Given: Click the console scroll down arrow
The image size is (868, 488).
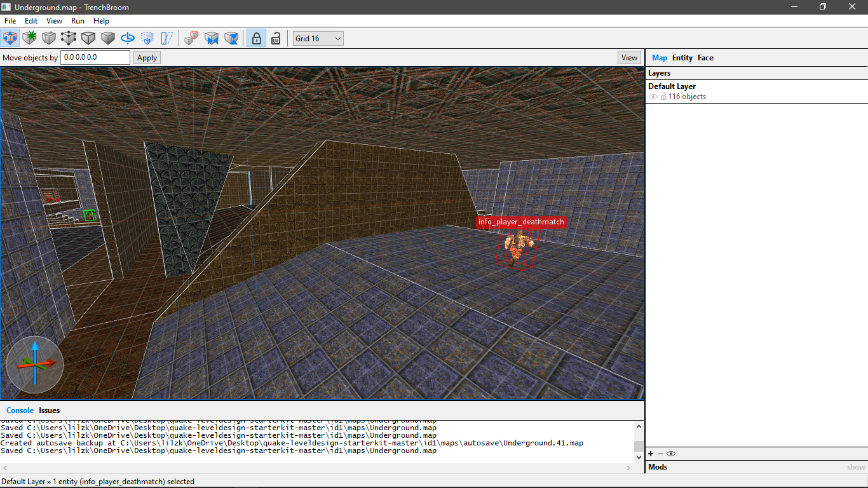Looking at the screenshot, I should 639,457.
